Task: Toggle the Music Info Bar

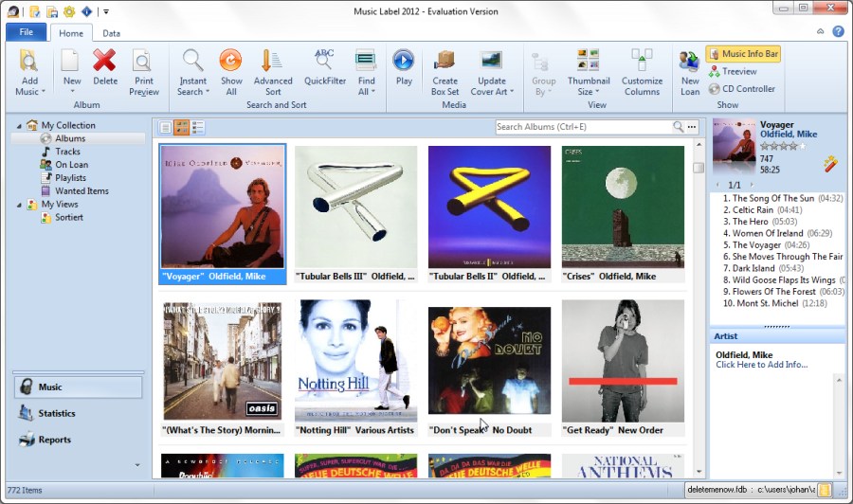Action: tap(744, 54)
